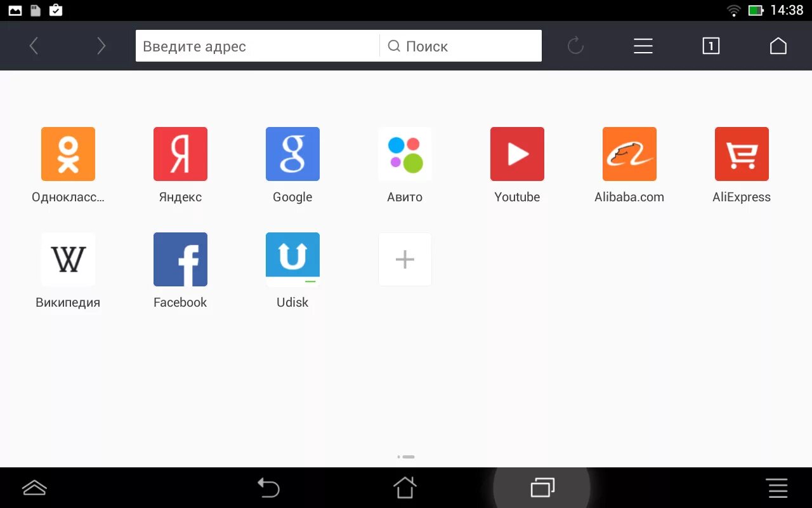812x508 pixels.
Task: Focus the Поиск search field
Action: pos(461,46)
